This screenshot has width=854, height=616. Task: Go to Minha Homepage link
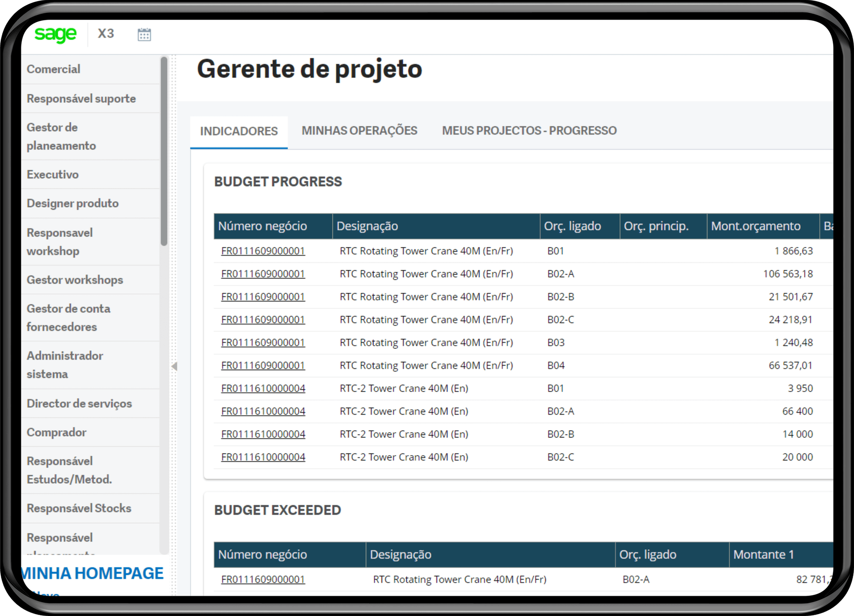pos(93,573)
